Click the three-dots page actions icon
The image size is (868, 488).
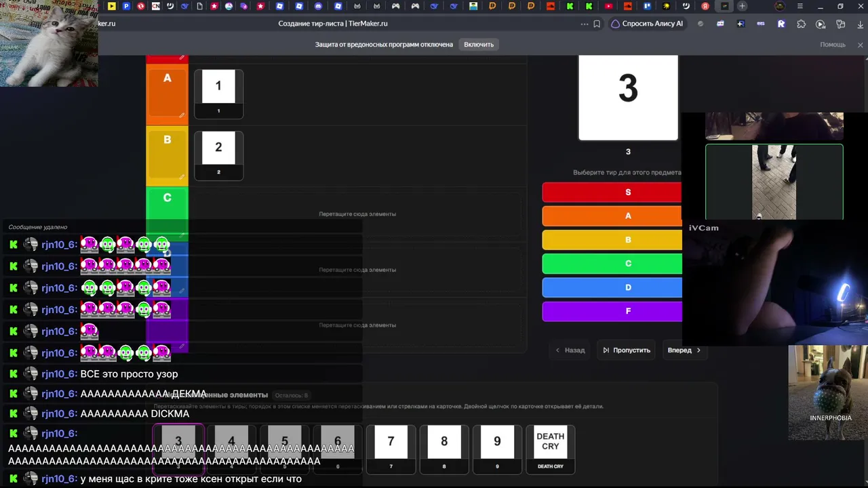click(x=585, y=24)
